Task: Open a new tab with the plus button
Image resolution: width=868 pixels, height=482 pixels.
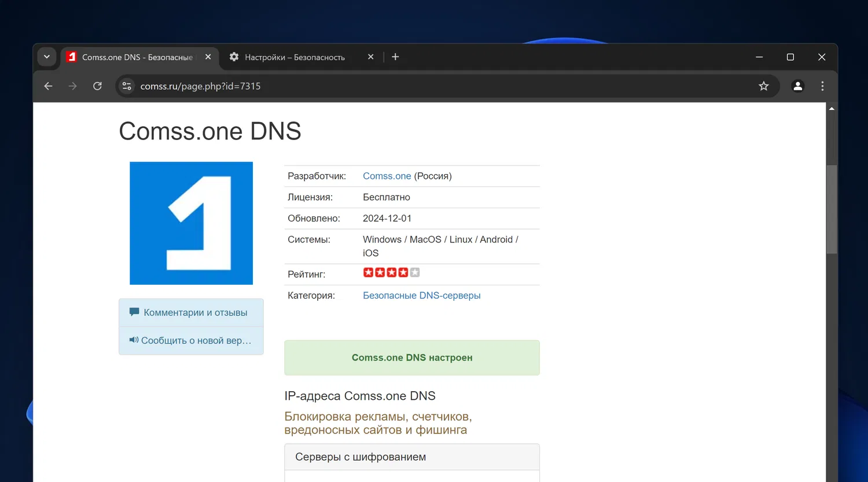Action: (395, 57)
